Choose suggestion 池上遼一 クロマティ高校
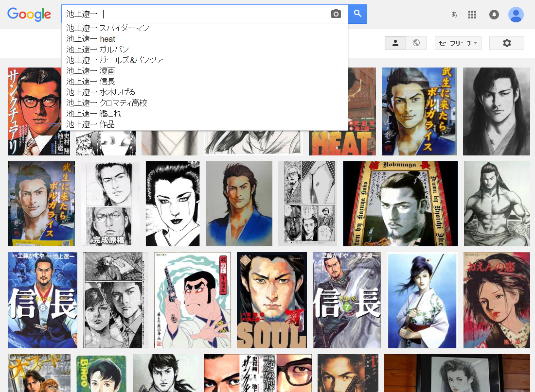535x392 pixels. click(205, 103)
